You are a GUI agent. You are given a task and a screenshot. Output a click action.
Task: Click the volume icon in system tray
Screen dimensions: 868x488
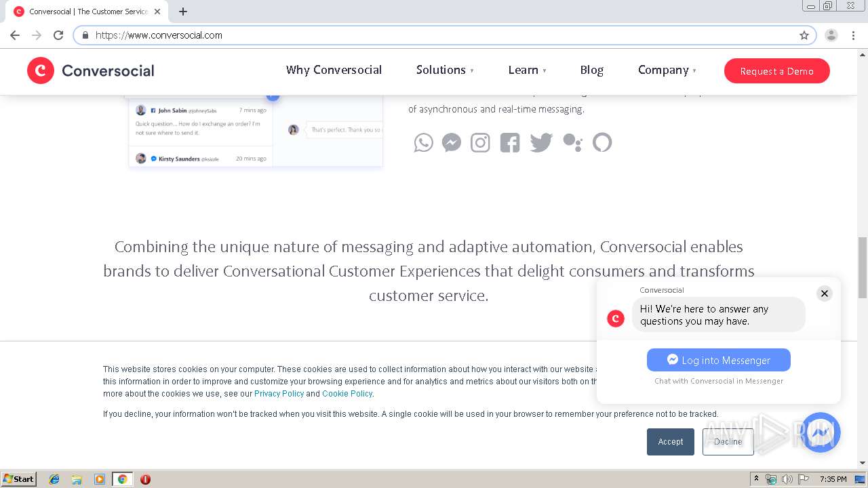click(787, 479)
